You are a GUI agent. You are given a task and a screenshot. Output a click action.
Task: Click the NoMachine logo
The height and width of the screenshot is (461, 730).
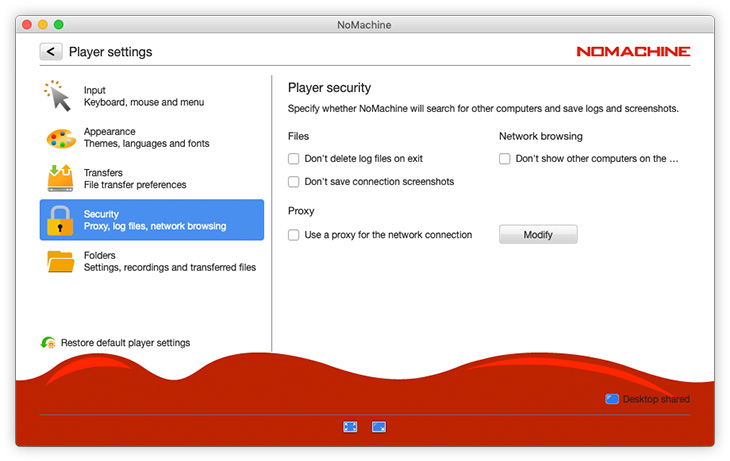[x=632, y=52]
